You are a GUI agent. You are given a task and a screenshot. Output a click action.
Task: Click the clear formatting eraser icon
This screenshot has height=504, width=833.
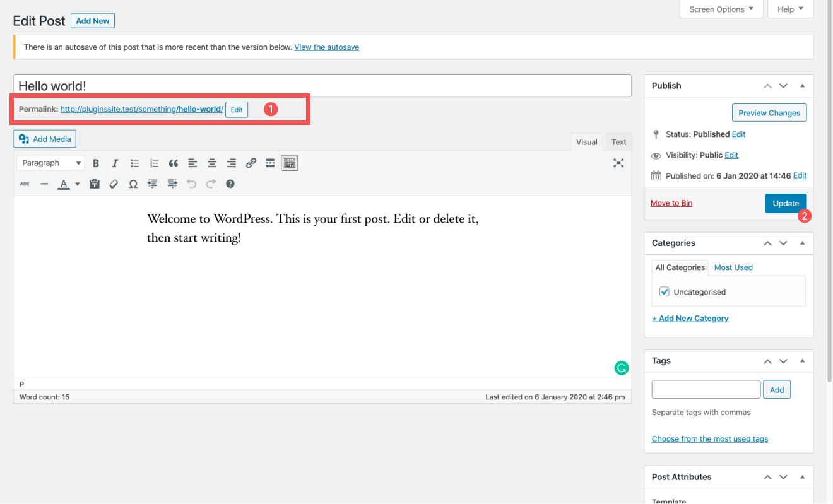click(114, 184)
